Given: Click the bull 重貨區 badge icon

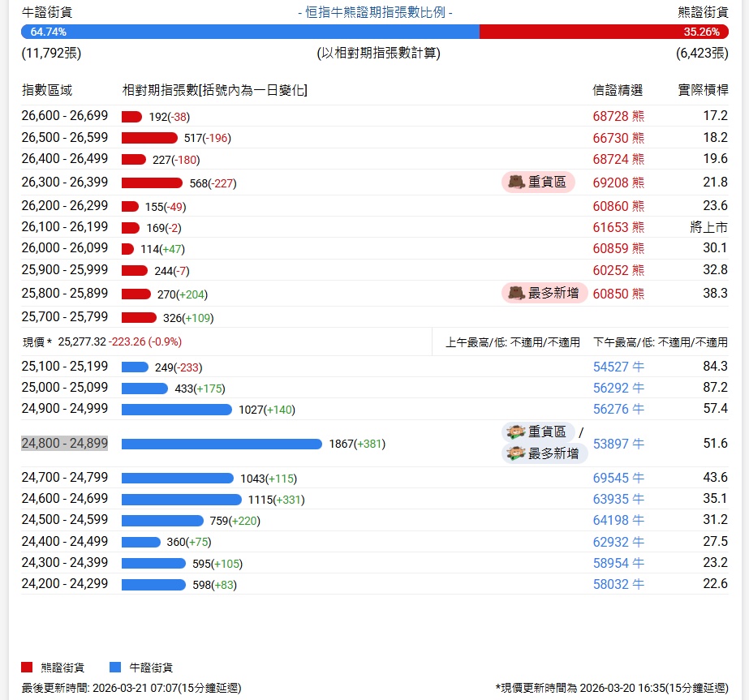Looking at the screenshot, I should (x=516, y=432).
